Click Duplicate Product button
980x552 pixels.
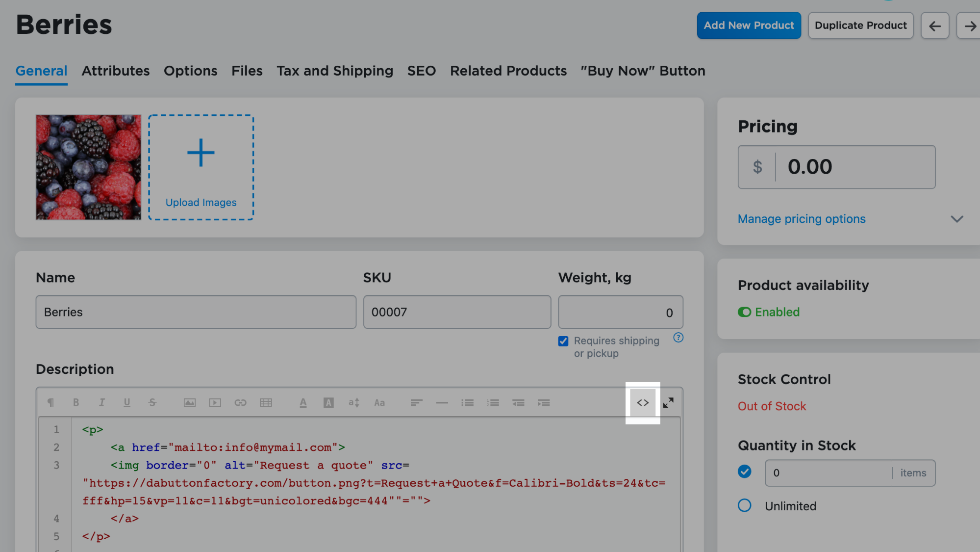click(x=860, y=26)
